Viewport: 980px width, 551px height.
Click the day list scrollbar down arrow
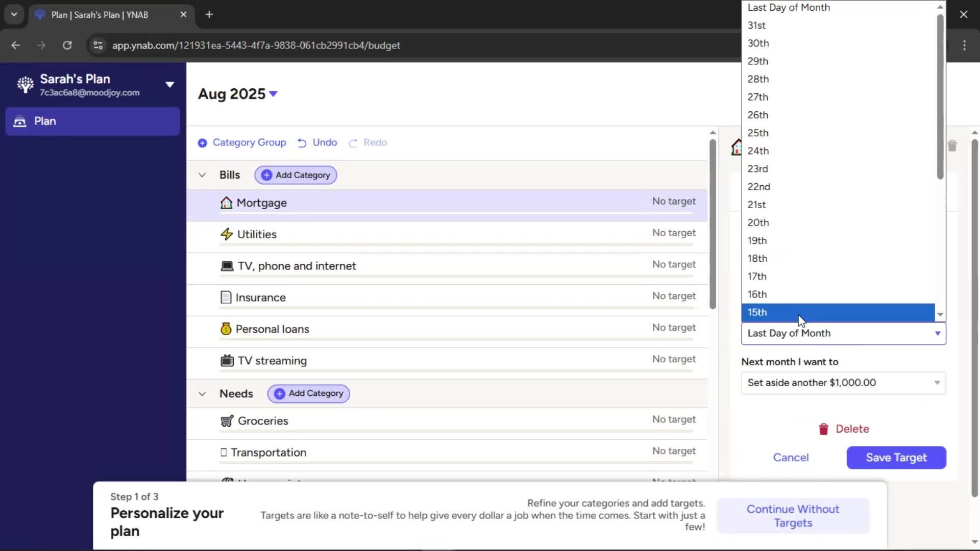940,315
